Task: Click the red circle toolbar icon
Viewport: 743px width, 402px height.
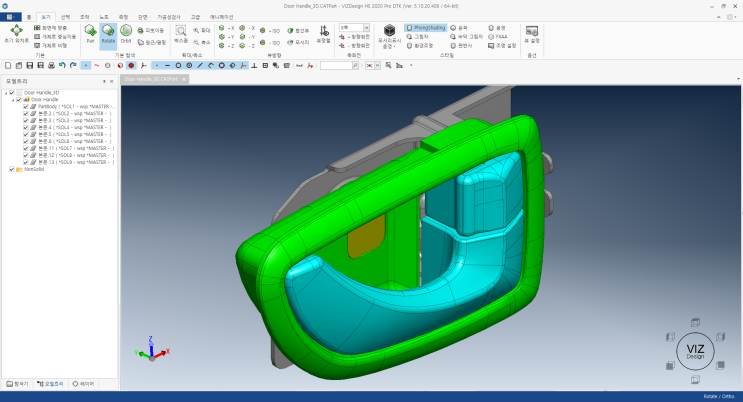Action: coord(131,65)
